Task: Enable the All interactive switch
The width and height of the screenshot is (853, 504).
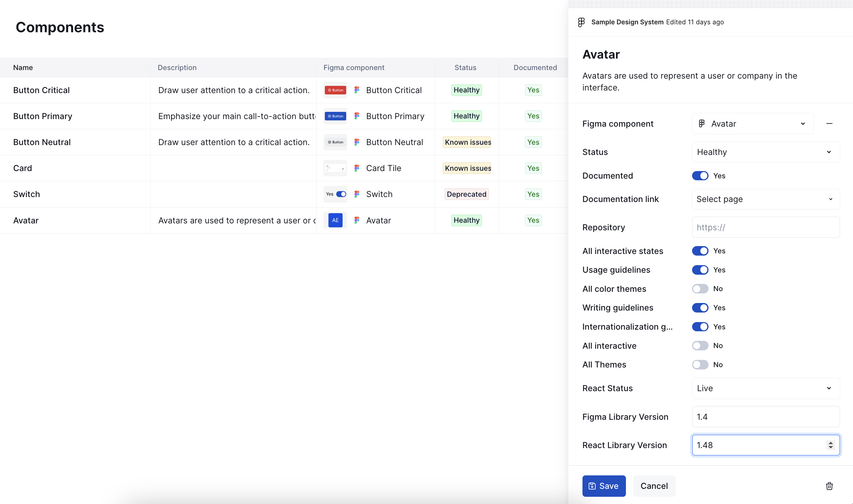Action: coord(700,346)
